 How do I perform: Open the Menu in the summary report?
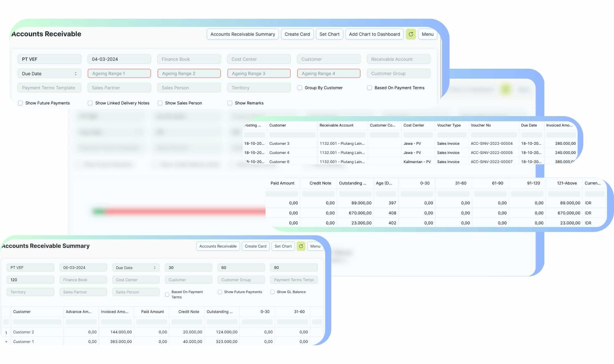click(315, 246)
